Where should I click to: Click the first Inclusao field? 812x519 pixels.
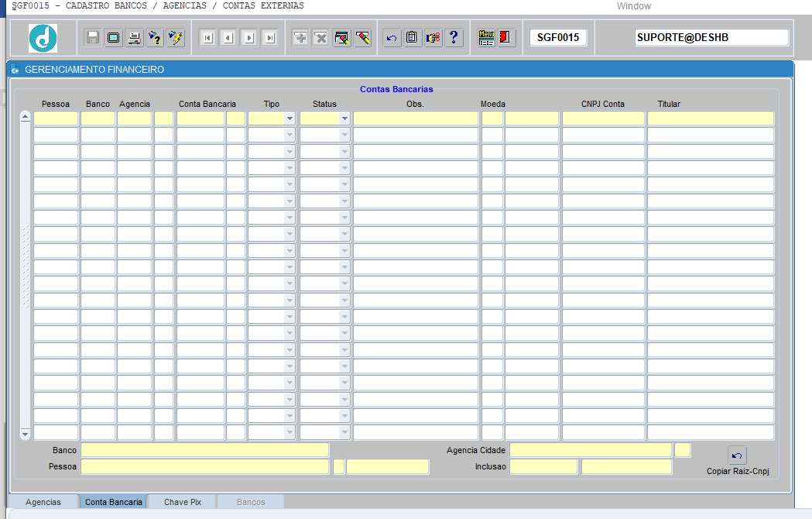[x=543, y=466]
